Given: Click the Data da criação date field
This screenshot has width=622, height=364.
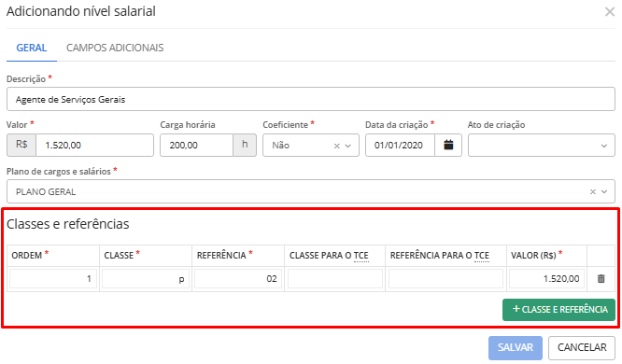Looking at the screenshot, I should [x=400, y=145].
